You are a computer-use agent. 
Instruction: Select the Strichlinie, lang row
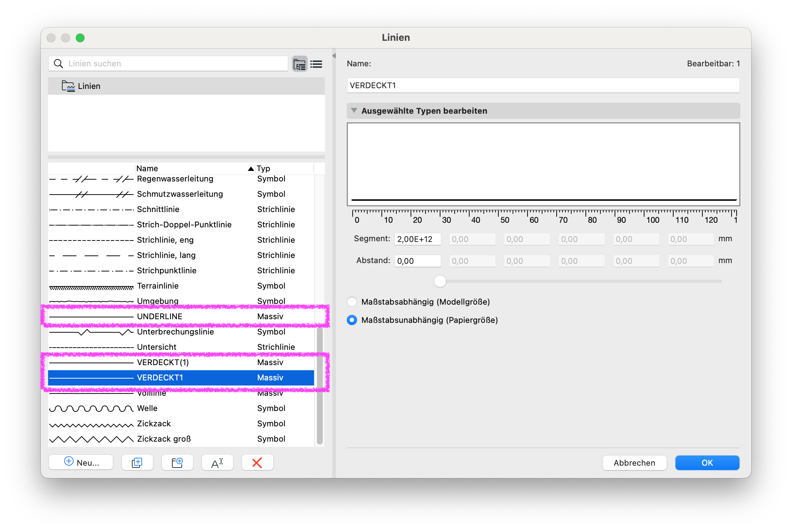(181, 255)
